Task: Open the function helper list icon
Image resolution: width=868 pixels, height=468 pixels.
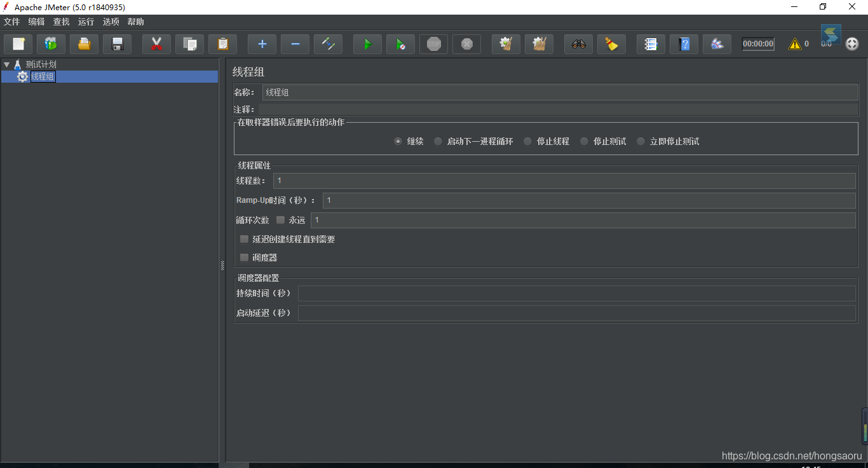Action: pyautogui.click(x=651, y=44)
